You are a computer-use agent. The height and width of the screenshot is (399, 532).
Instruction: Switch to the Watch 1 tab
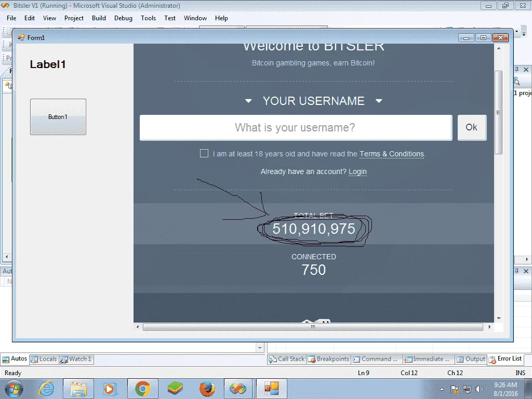pos(76,359)
